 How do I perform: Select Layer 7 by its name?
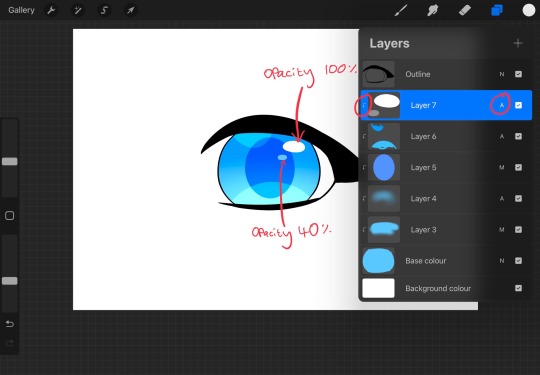(x=423, y=105)
